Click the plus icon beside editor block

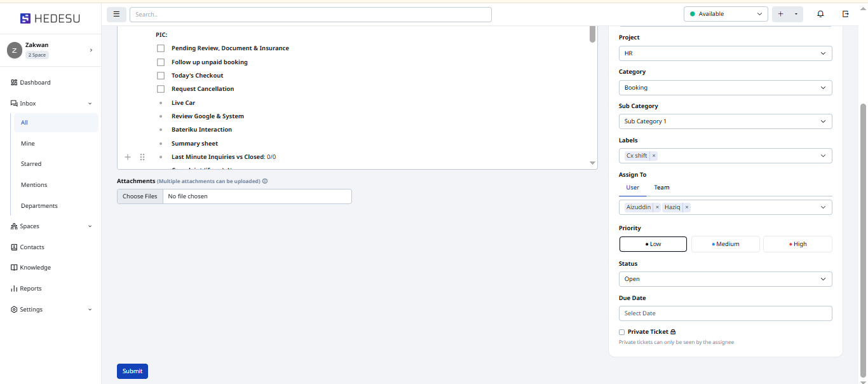[128, 157]
